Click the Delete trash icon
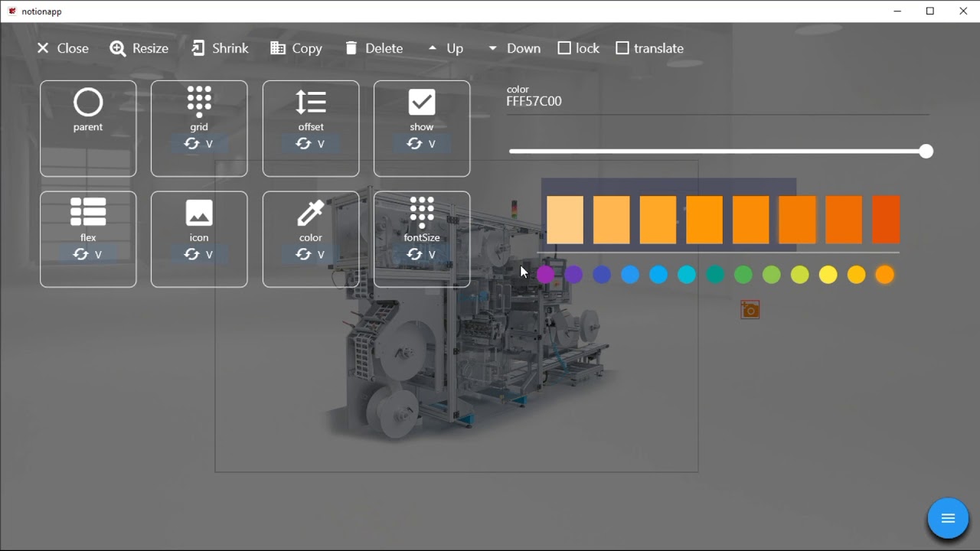This screenshot has width=980, height=551. pyautogui.click(x=351, y=48)
